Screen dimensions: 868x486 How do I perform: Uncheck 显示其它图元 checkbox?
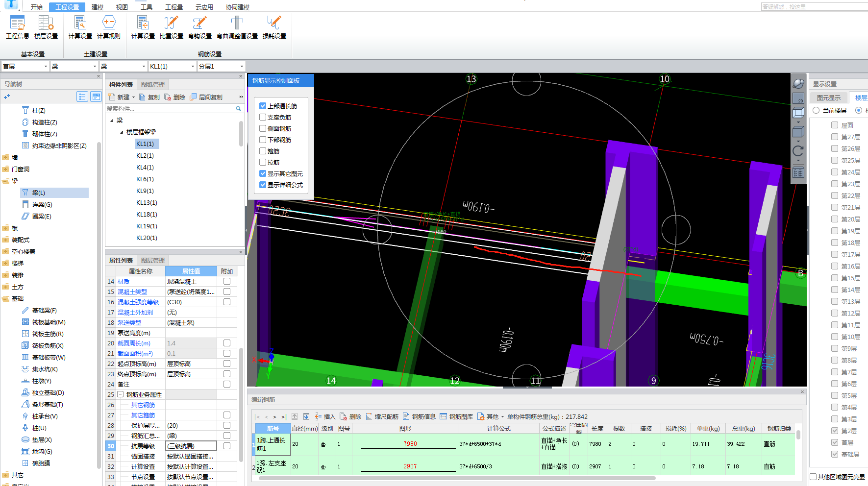pyautogui.click(x=263, y=173)
